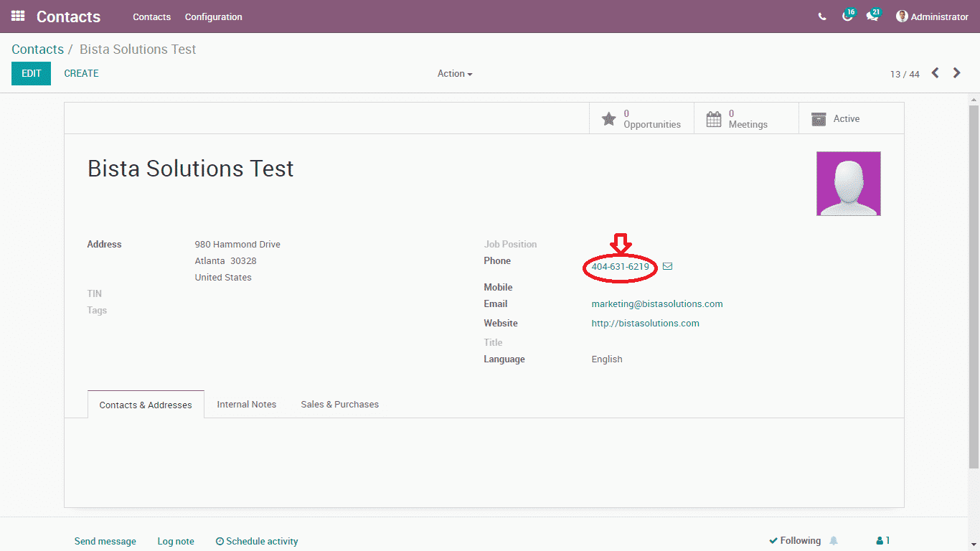Viewport: 980px width, 551px height.
Task: Click the EDIT button
Action: click(x=31, y=74)
